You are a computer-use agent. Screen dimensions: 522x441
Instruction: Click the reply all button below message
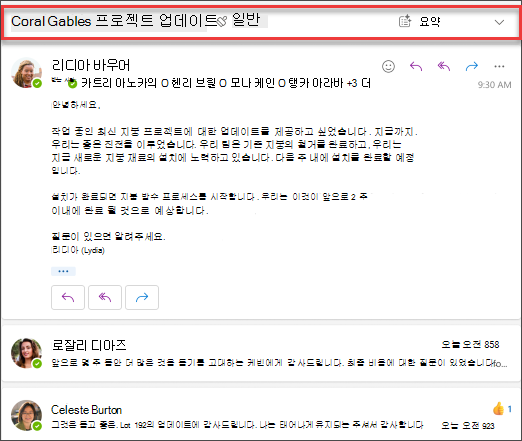[105, 297]
